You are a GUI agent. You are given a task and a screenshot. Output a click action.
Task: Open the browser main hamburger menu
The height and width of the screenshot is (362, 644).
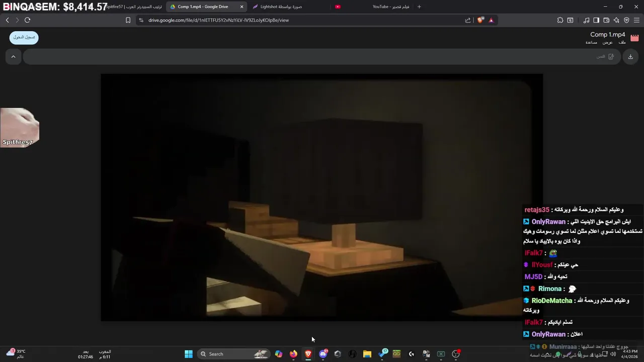tap(636, 20)
